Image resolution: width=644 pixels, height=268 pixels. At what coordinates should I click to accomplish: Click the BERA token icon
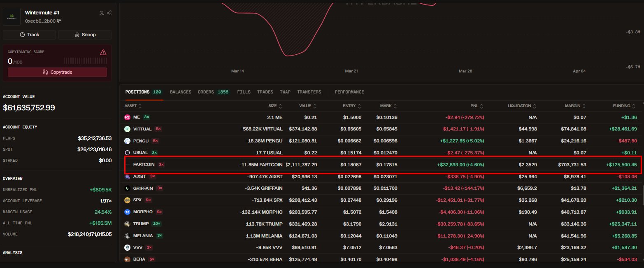[127, 259]
